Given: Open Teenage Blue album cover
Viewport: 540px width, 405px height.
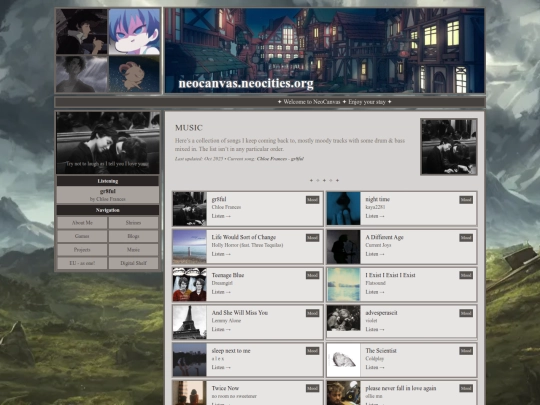Looking at the screenshot, I should point(190,284).
